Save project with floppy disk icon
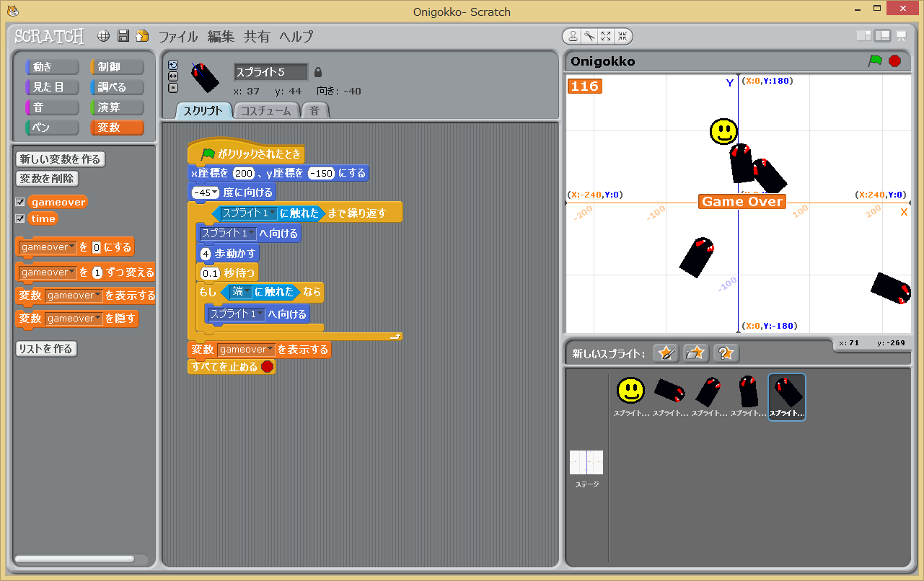This screenshot has width=924, height=581. [x=123, y=36]
